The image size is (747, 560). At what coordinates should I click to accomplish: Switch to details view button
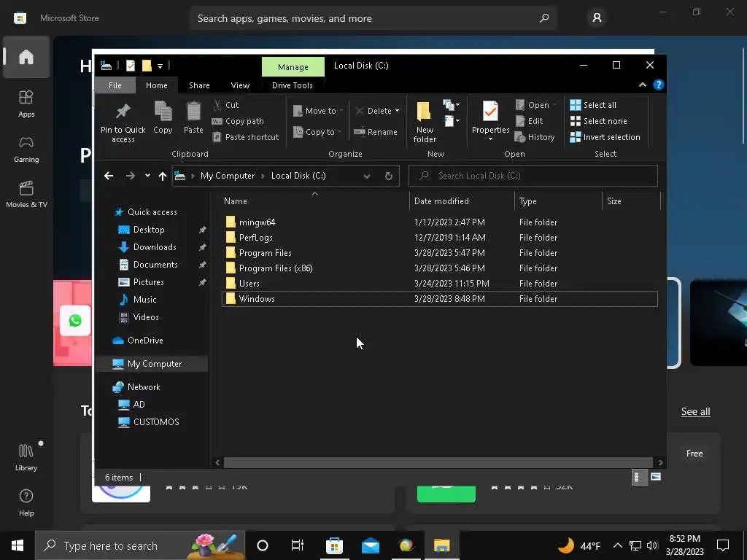(638, 477)
